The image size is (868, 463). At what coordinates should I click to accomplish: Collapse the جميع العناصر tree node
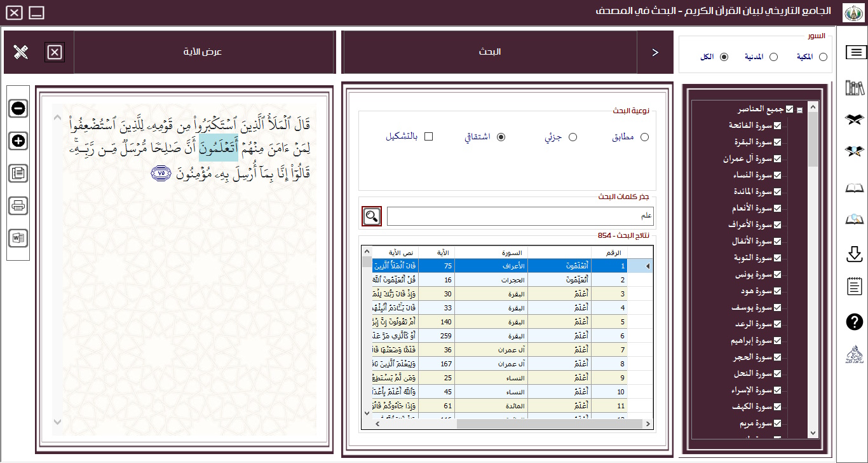point(799,110)
